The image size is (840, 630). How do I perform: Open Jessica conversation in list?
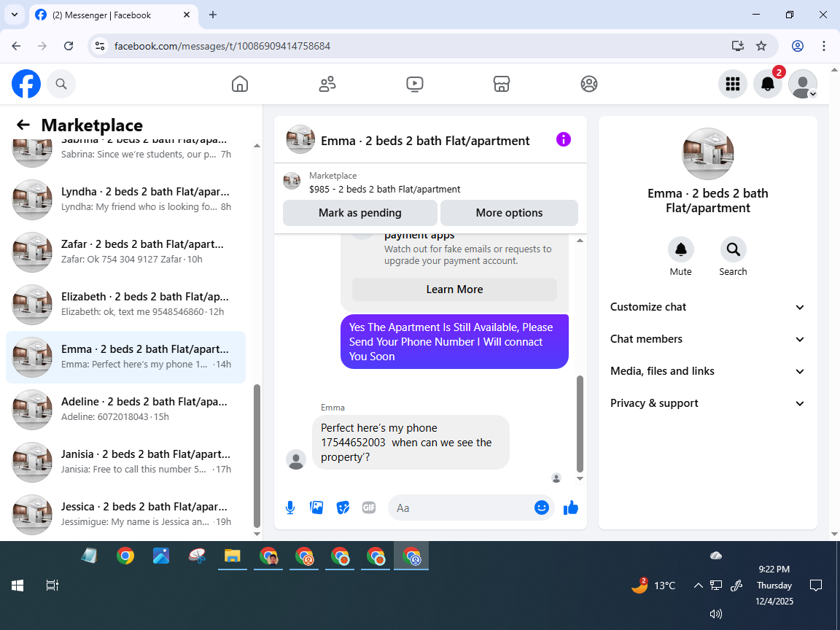click(126, 514)
